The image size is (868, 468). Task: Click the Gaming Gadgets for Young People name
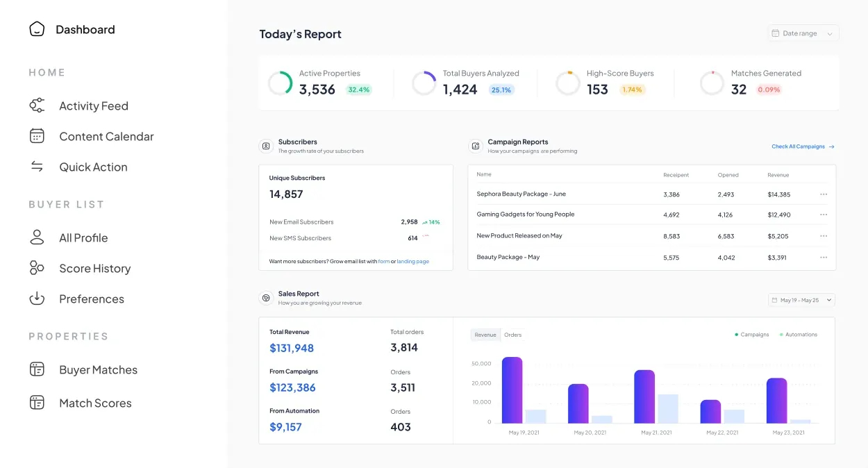click(x=526, y=215)
